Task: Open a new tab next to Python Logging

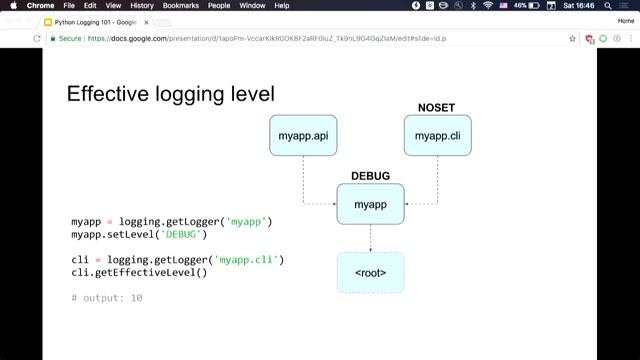Action: (164, 23)
